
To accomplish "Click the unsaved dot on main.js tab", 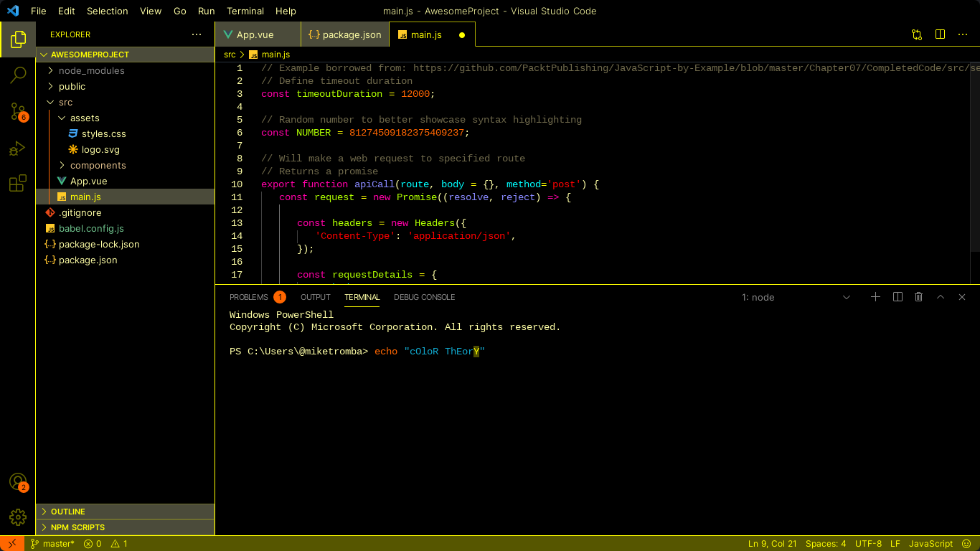I will (462, 34).
